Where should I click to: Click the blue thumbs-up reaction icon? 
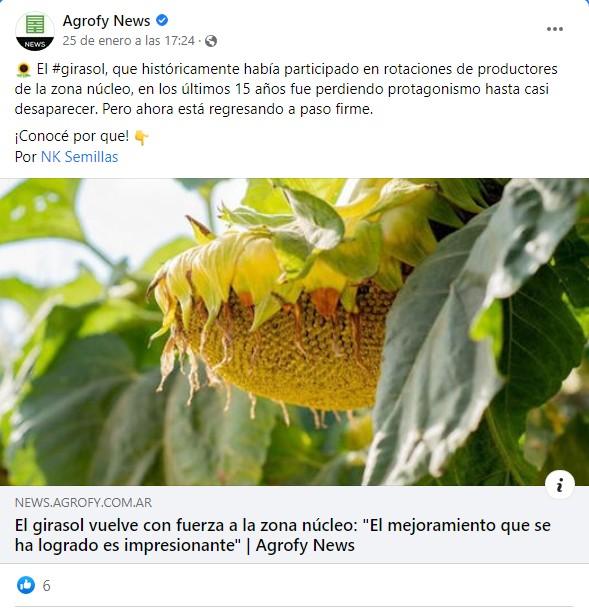26,585
